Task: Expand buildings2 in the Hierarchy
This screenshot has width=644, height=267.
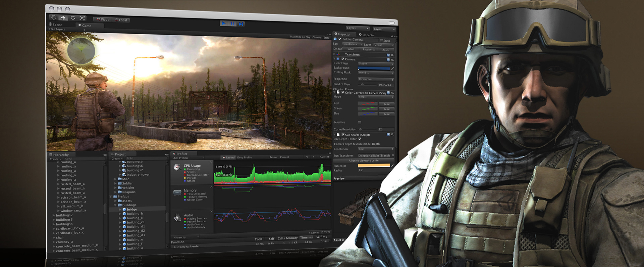Action: tap(54, 215)
